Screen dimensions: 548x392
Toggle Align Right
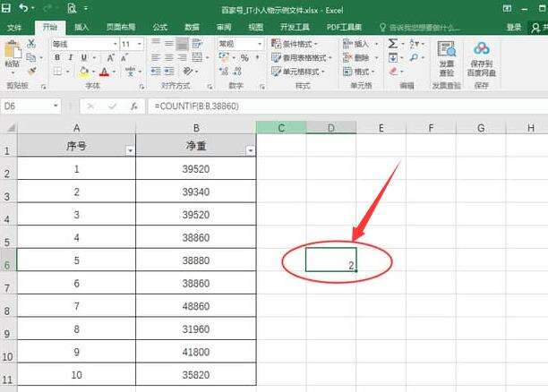click(182, 57)
